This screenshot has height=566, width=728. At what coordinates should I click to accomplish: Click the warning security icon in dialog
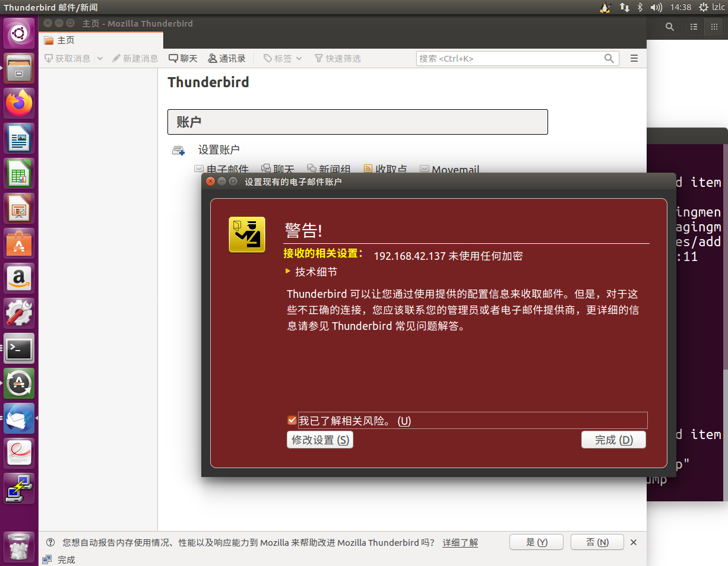tap(247, 234)
